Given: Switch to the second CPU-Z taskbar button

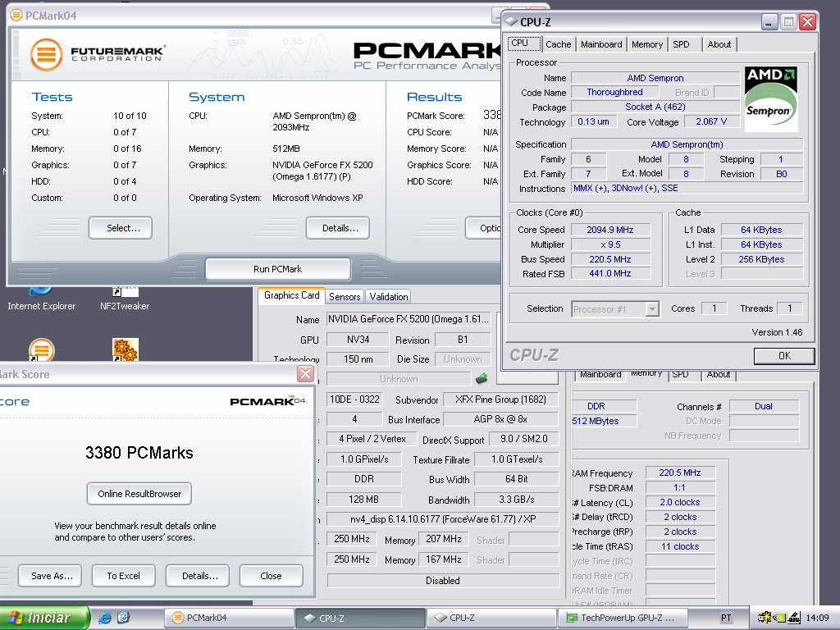Looking at the screenshot, I should (x=491, y=618).
